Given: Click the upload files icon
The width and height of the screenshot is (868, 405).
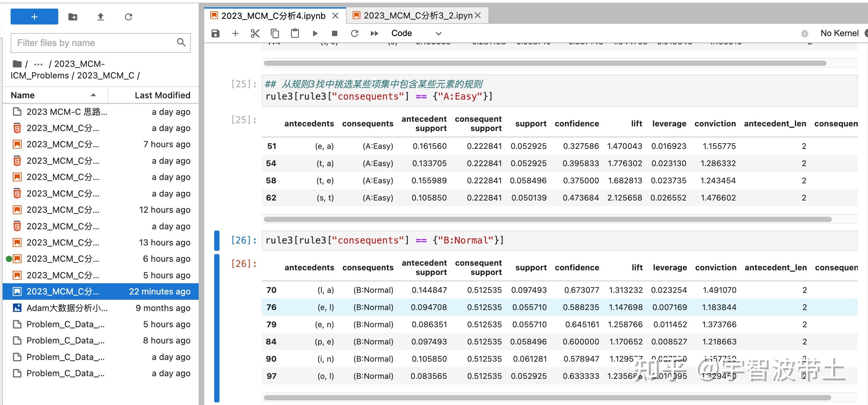Looking at the screenshot, I should point(100,17).
